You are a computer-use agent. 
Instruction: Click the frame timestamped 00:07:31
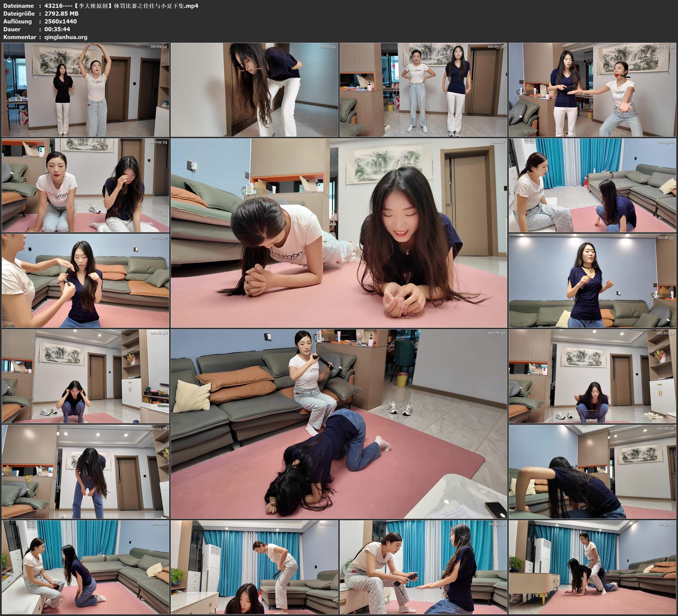tap(592, 90)
